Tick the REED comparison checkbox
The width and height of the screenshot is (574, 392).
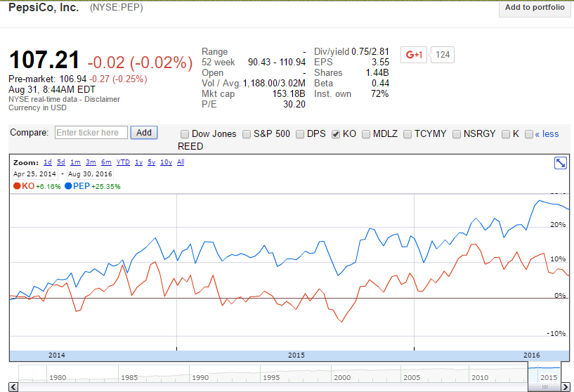click(x=528, y=134)
